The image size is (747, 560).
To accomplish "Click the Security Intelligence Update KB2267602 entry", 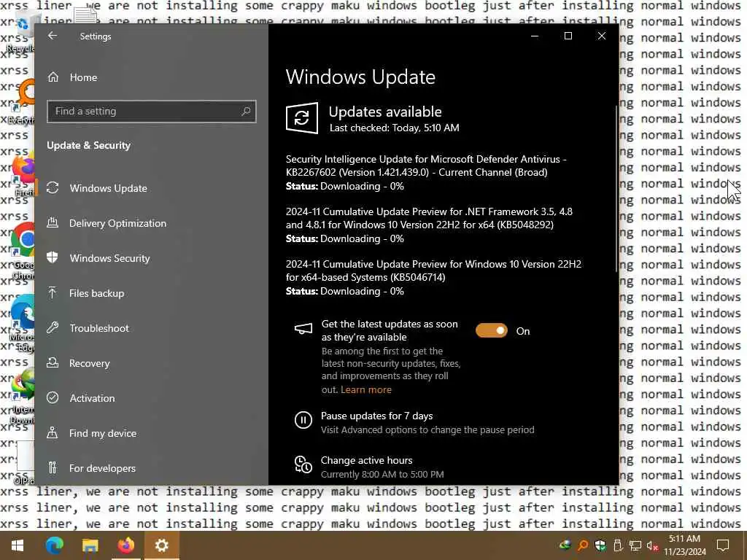I will tap(426, 172).
